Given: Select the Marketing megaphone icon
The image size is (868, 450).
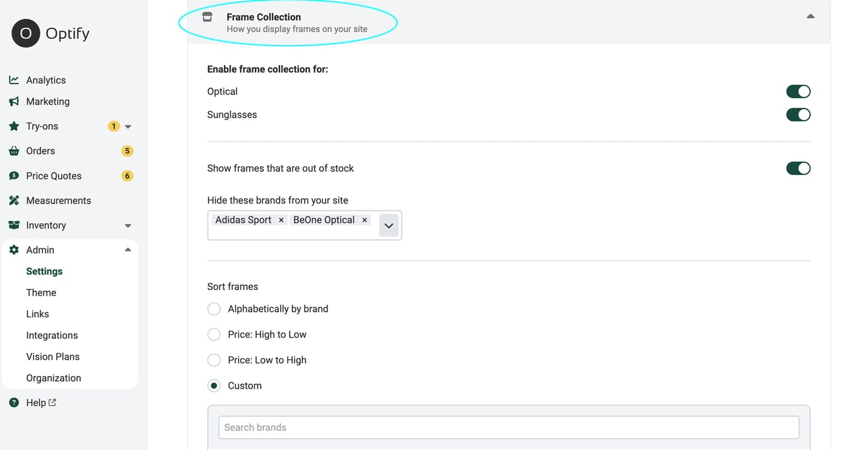Looking at the screenshot, I should point(14,101).
